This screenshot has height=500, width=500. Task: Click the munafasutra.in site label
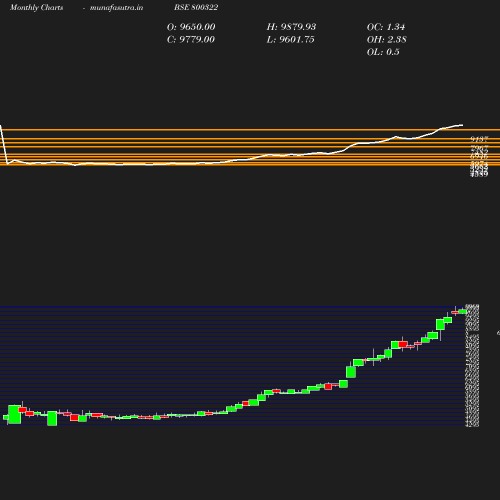point(116,8)
